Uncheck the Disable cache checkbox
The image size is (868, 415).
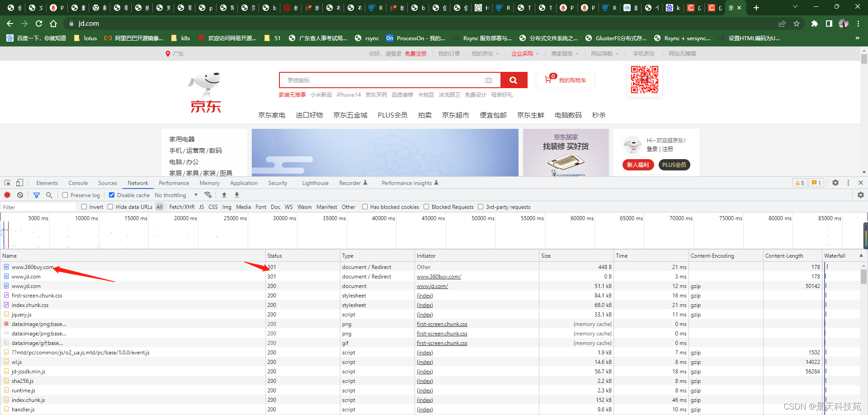(x=112, y=195)
